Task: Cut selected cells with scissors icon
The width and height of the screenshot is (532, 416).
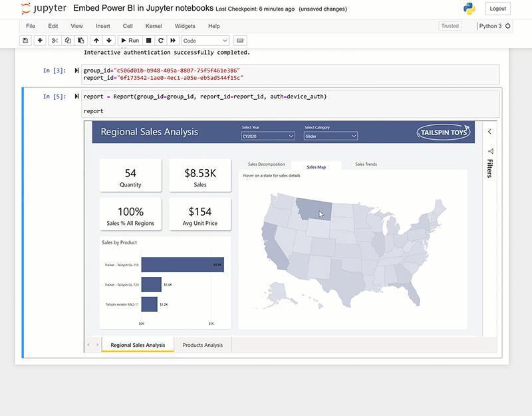Action: (56, 41)
